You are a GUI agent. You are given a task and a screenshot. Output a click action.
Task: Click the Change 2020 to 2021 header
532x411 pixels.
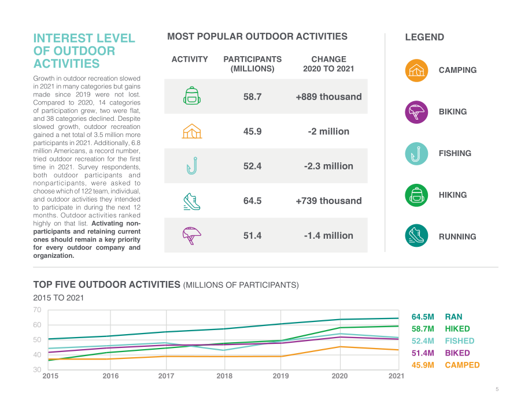(x=328, y=64)
